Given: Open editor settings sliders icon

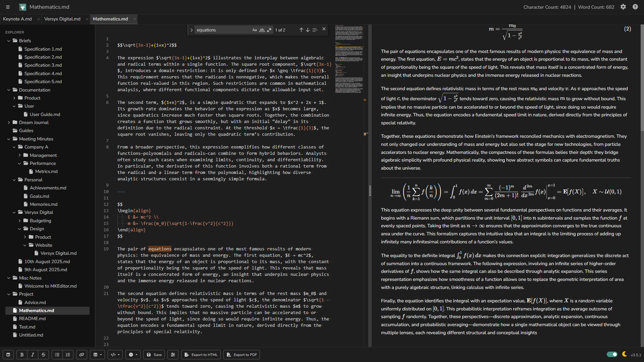Looking at the screenshot, I should pos(173,355).
